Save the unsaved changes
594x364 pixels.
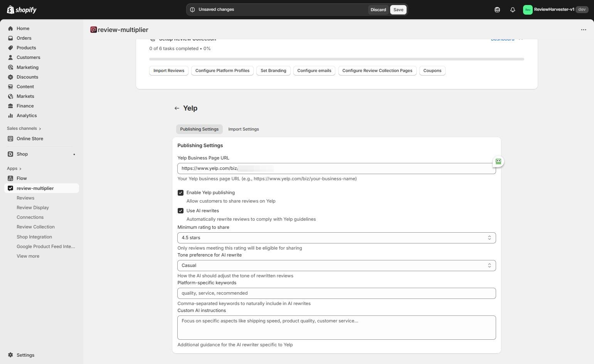coord(398,10)
